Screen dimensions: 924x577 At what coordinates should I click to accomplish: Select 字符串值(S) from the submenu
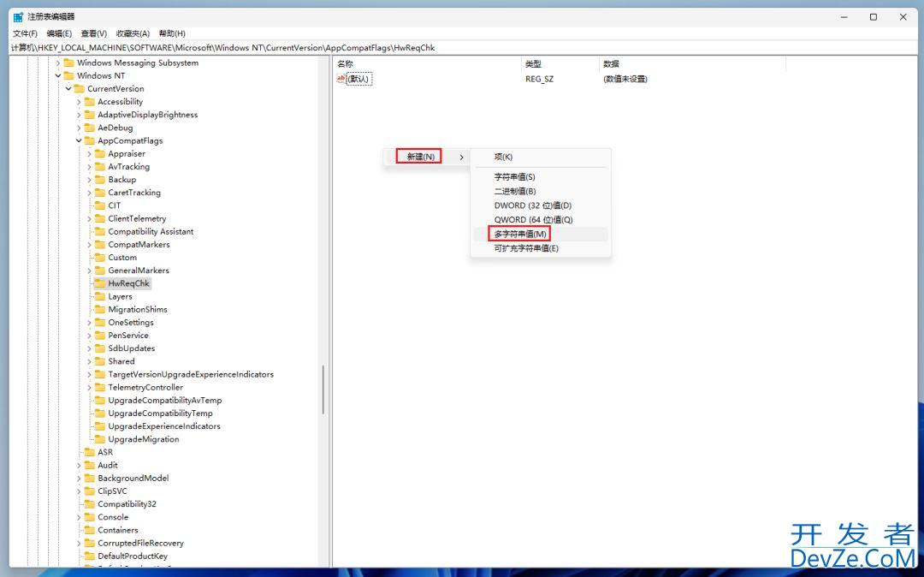click(x=541, y=177)
